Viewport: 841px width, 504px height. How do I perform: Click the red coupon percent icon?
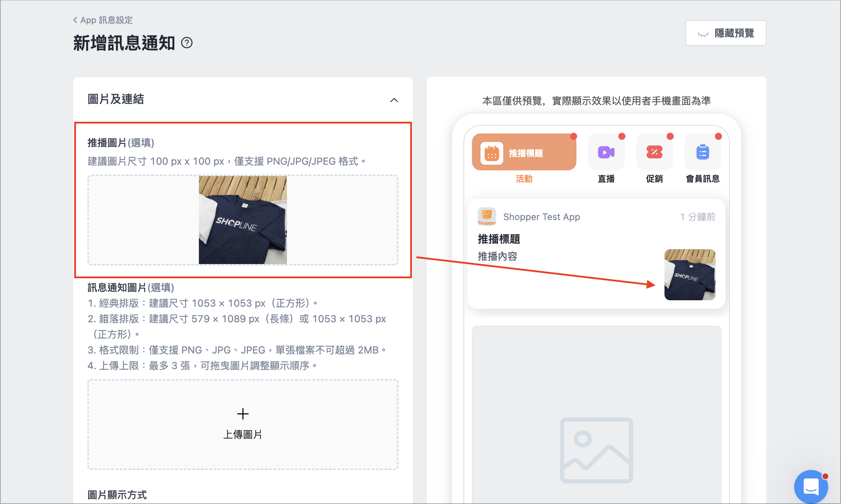(x=654, y=152)
